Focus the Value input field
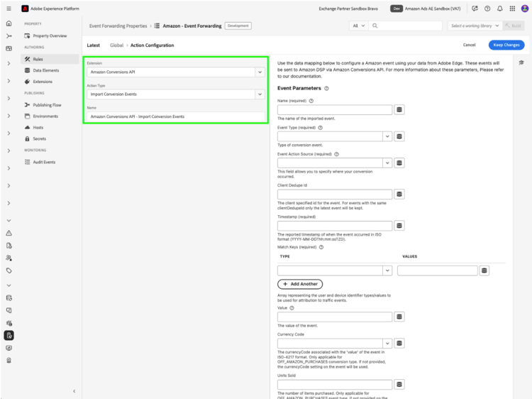 [335, 317]
